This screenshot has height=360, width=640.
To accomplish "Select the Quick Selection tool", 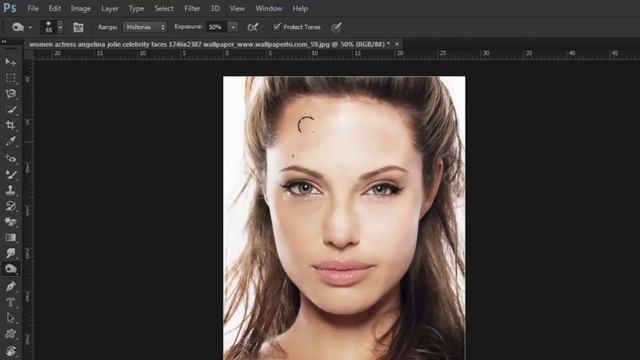I will tap(11, 110).
